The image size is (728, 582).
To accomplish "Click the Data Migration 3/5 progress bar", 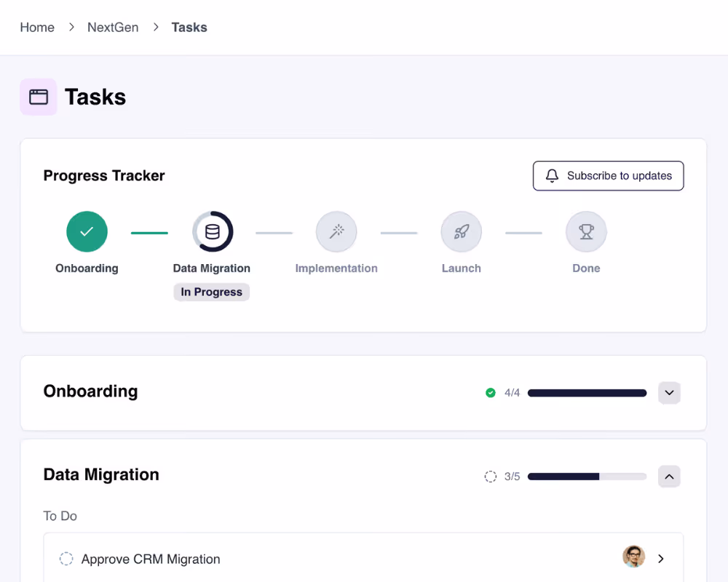I will click(587, 477).
